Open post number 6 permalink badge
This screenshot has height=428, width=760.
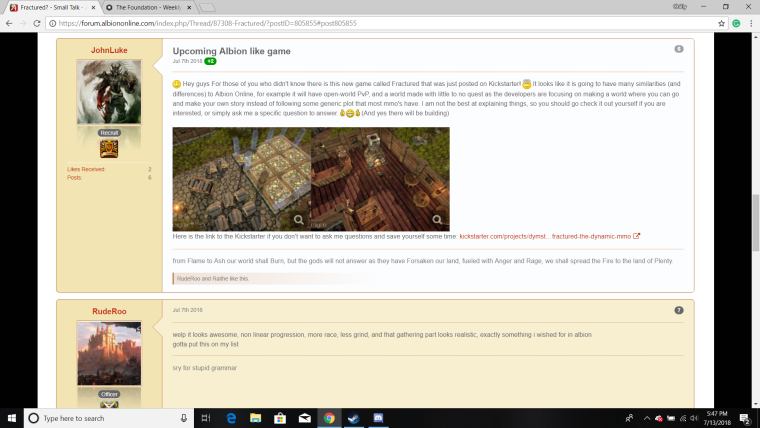[x=679, y=49]
